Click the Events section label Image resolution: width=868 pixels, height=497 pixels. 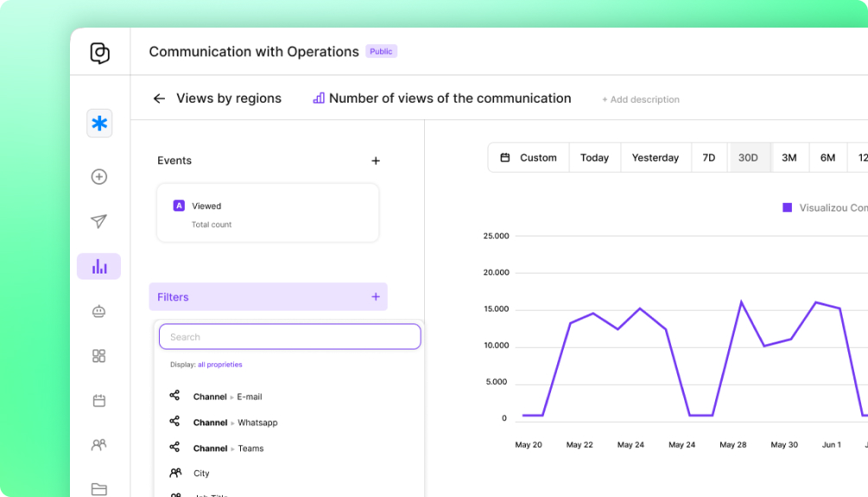(x=174, y=160)
